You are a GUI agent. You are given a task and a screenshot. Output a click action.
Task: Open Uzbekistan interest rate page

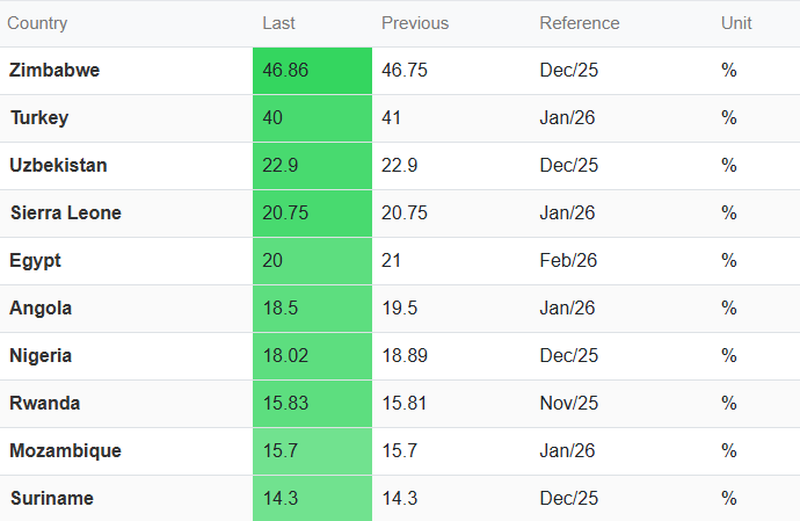tap(58, 166)
